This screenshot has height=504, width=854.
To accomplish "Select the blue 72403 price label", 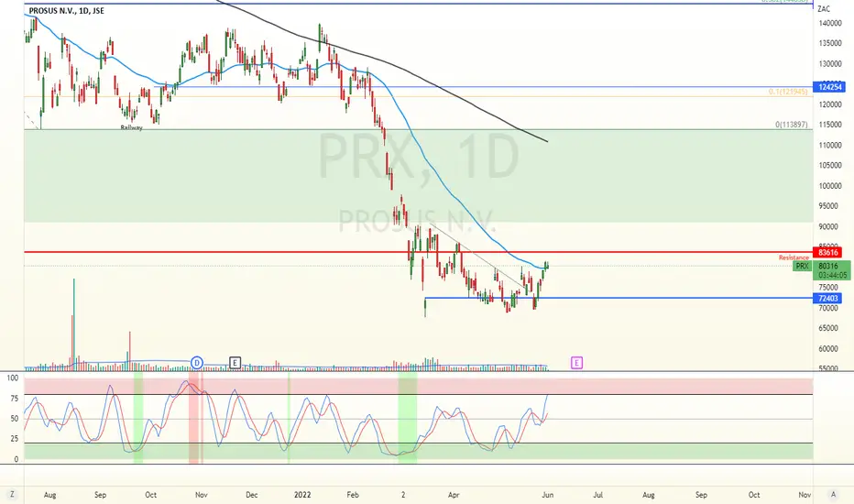I will pyautogui.click(x=827, y=299).
